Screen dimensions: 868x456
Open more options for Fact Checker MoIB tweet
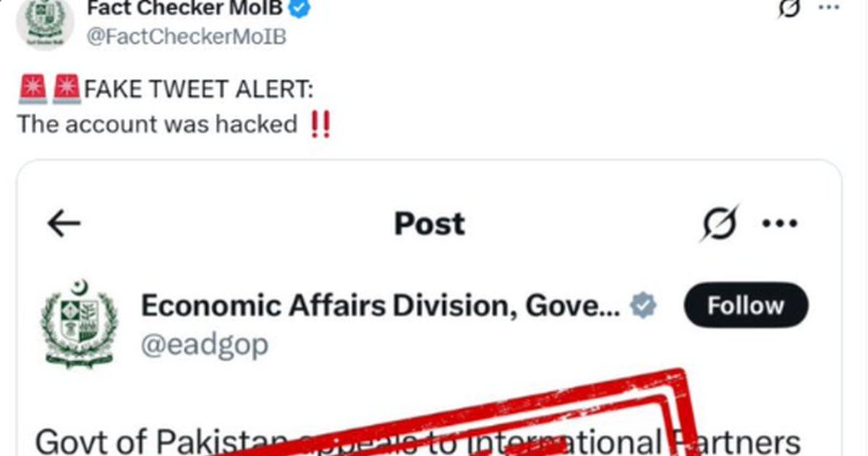pos(829,7)
